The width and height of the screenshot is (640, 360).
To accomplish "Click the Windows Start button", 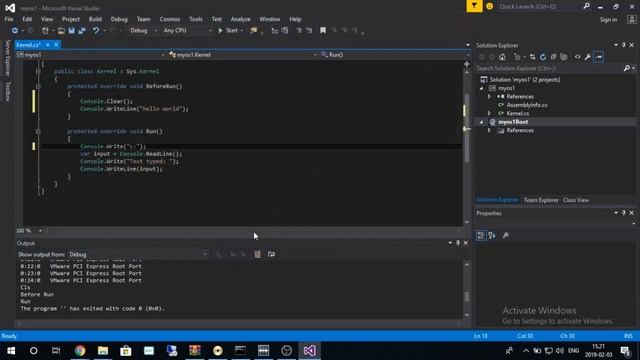I will (11, 351).
